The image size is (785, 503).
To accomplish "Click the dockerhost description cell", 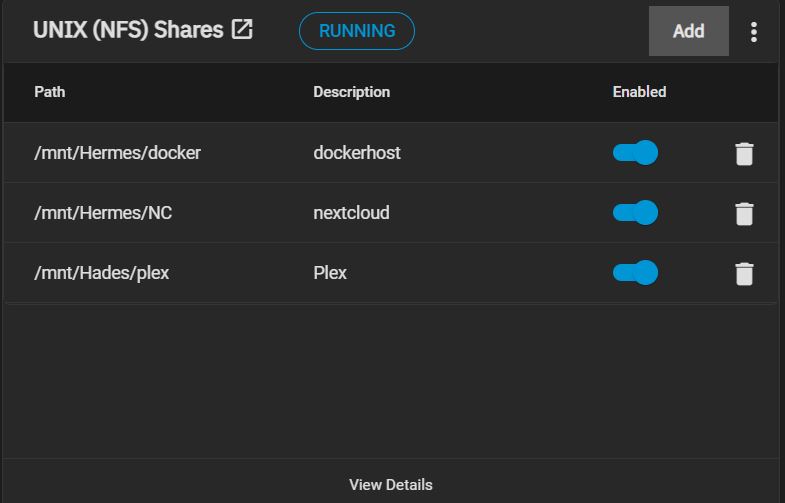I will pyautogui.click(x=357, y=153).
